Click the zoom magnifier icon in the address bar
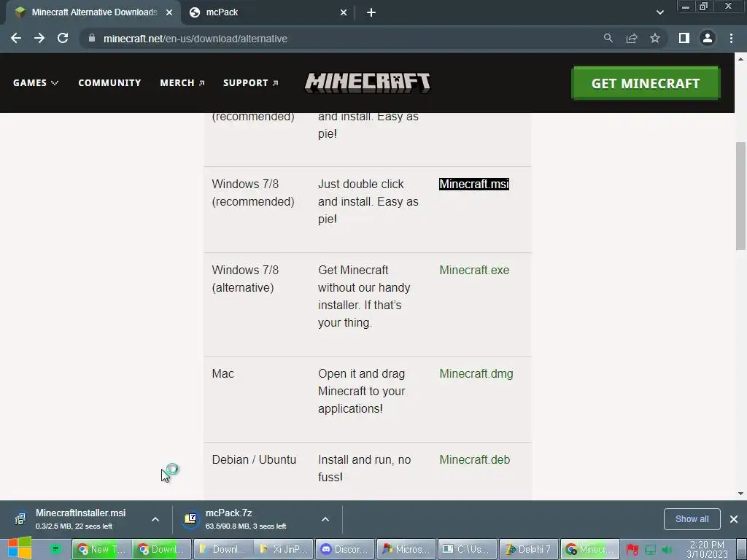The image size is (747, 560). click(608, 38)
